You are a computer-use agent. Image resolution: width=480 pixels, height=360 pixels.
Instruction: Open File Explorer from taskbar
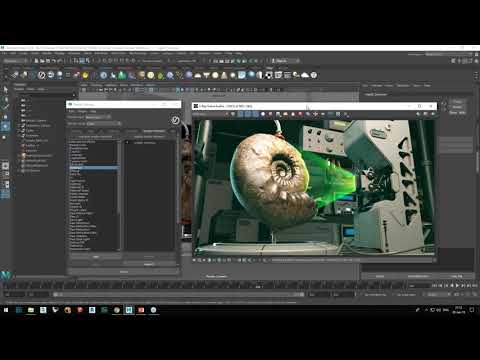pyautogui.click(x=31, y=310)
